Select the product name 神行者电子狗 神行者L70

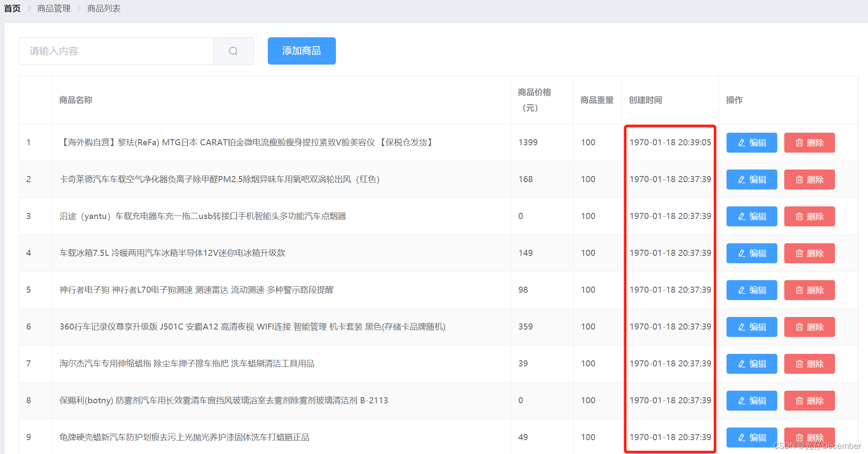tap(197, 290)
